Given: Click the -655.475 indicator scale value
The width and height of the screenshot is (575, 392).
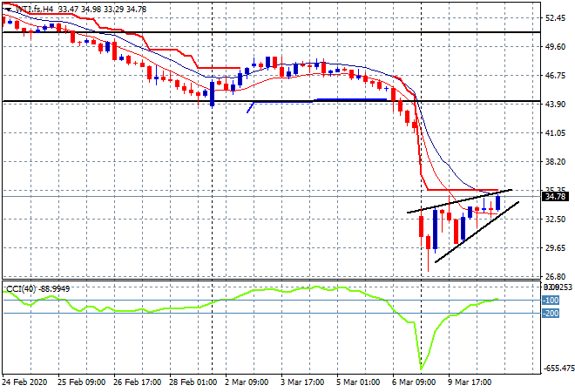Looking at the screenshot, I should (558, 368).
